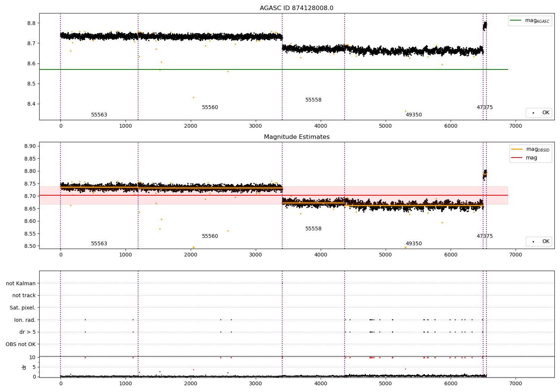Viewport: 560px width, 392px height.
Task: Click the red mag horizontal line in Magnitude Estimates
Action: (274, 195)
